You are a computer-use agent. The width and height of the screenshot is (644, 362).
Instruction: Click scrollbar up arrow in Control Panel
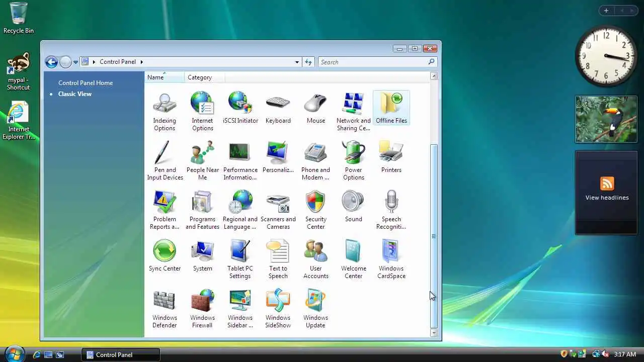coord(434,76)
